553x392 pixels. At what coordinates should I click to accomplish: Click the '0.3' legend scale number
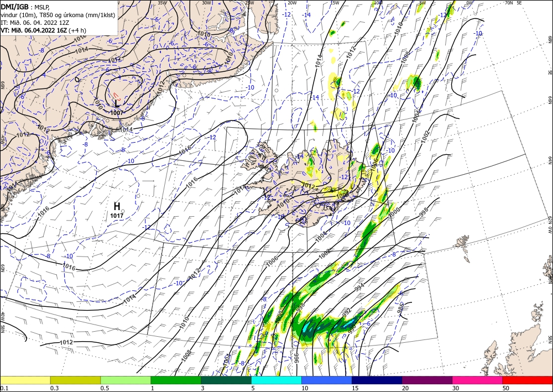(54, 388)
